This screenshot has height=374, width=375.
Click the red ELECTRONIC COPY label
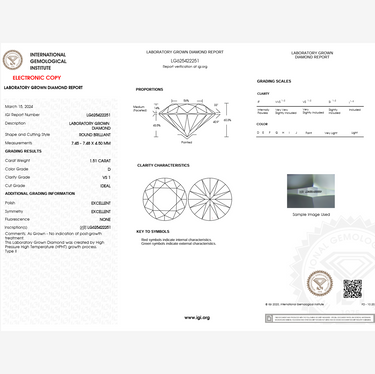pyautogui.click(x=37, y=78)
